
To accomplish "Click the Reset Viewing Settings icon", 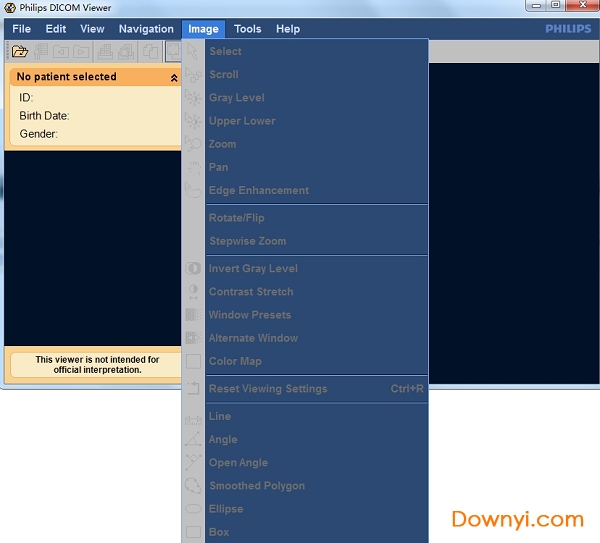I will point(193,389).
